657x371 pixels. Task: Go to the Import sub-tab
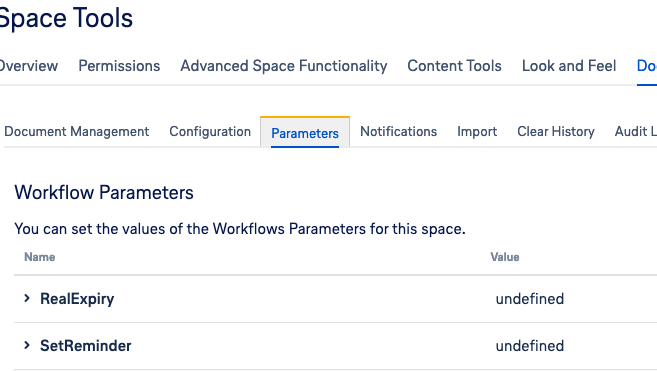pos(477,132)
